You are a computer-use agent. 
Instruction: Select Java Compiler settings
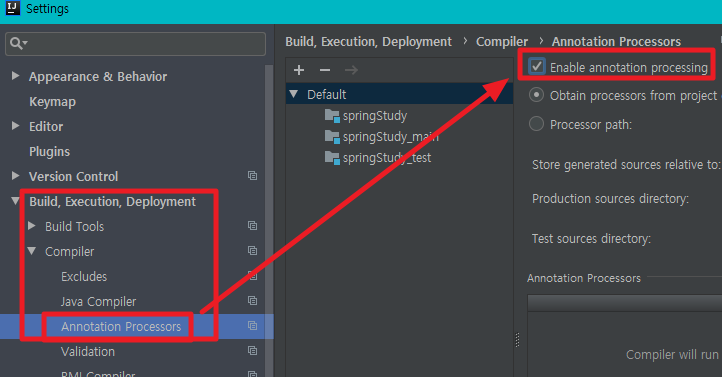[99, 302]
